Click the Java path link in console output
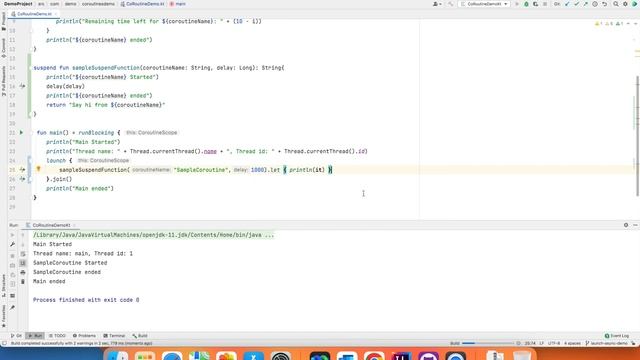The height and width of the screenshot is (360, 640). coord(153,235)
